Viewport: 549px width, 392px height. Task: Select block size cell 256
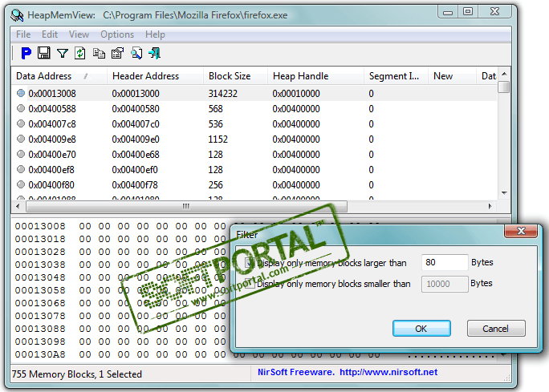pyautogui.click(x=216, y=184)
